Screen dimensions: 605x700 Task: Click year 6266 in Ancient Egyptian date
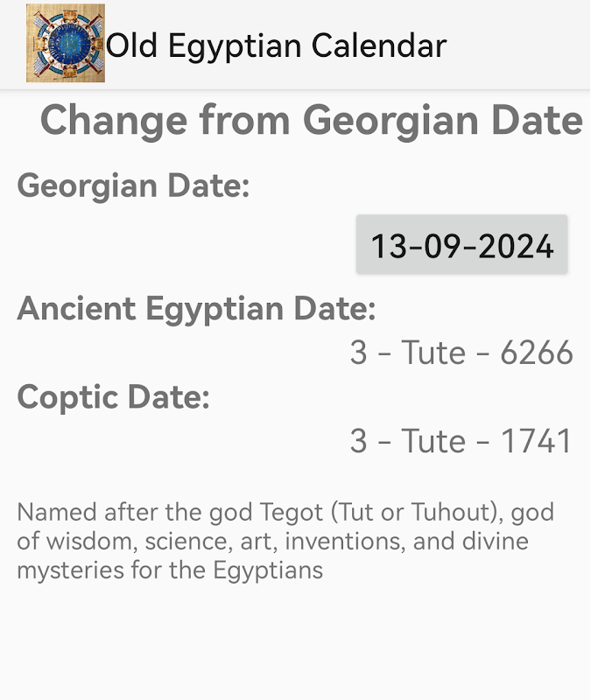[536, 353]
